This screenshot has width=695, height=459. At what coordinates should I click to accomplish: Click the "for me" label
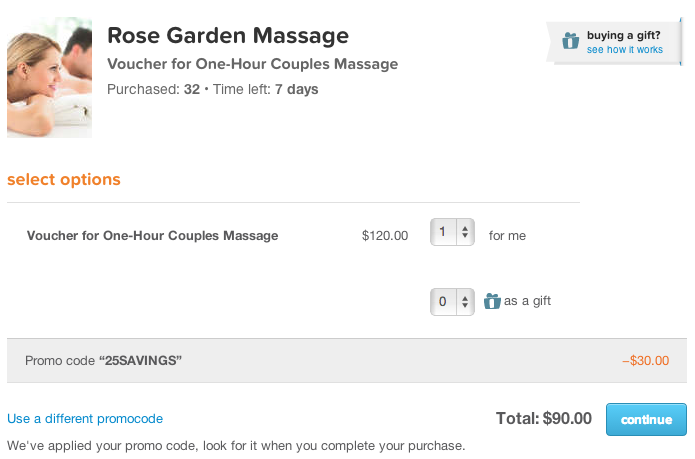click(507, 236)
